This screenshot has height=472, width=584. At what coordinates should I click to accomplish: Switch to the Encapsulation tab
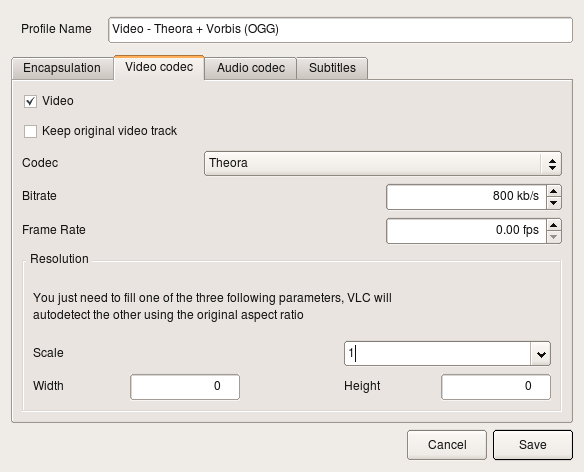point(62,68)
